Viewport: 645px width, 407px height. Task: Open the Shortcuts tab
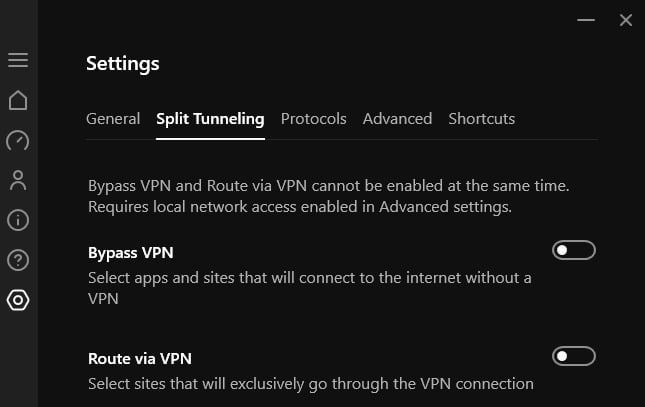482,119
